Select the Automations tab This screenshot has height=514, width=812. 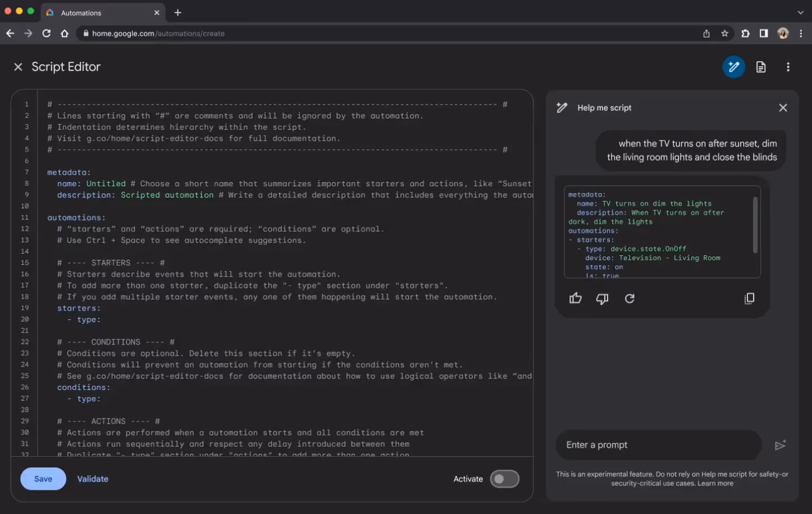(103, 12)
